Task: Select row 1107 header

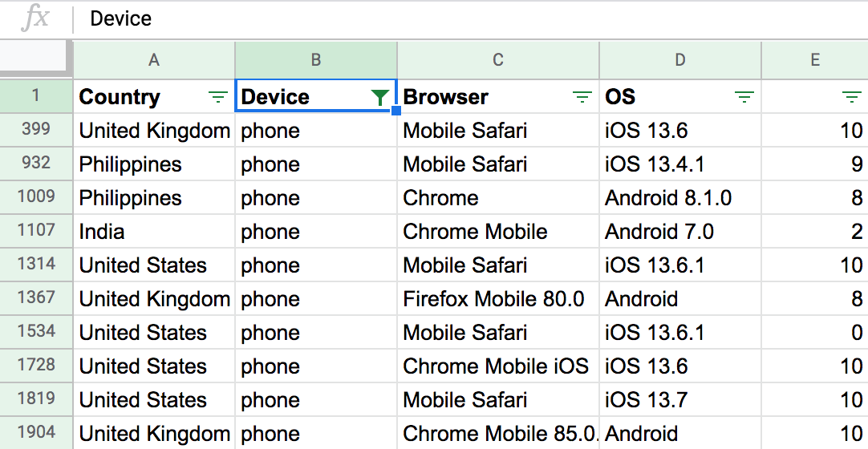Action: click(36, 231)
